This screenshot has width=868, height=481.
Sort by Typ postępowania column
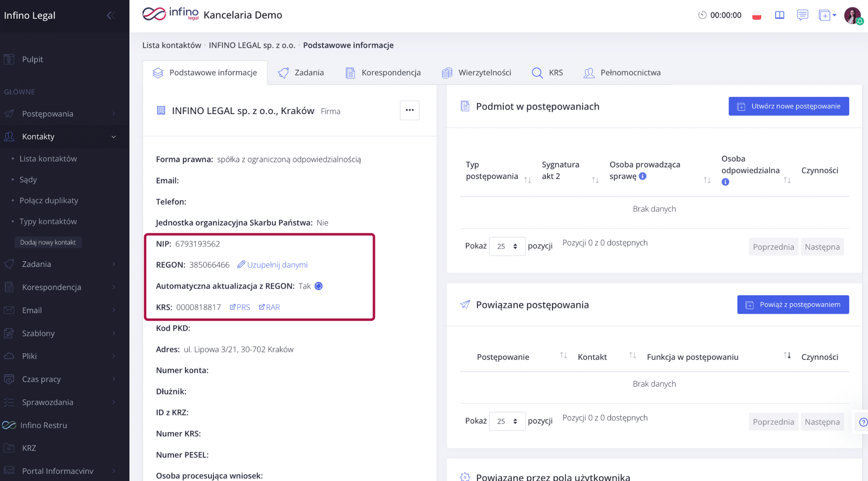coord(527,180)
